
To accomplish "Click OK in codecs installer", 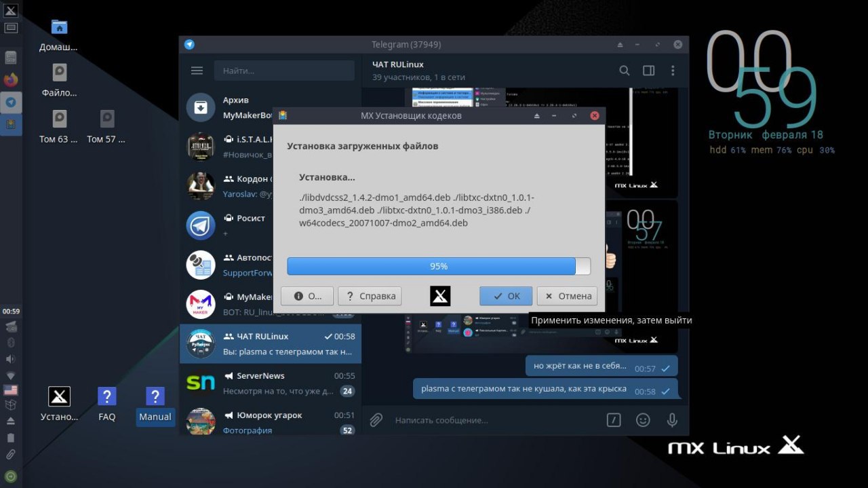I will [x=506, y=296].
